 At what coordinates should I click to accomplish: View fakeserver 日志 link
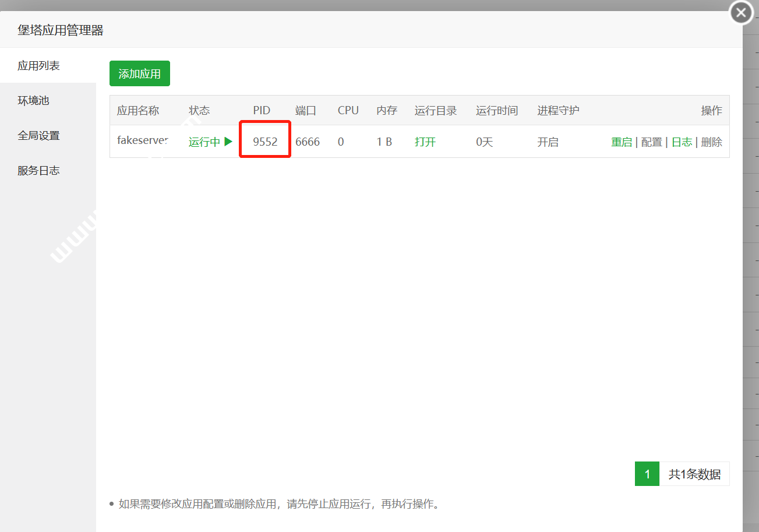[682, 142]
